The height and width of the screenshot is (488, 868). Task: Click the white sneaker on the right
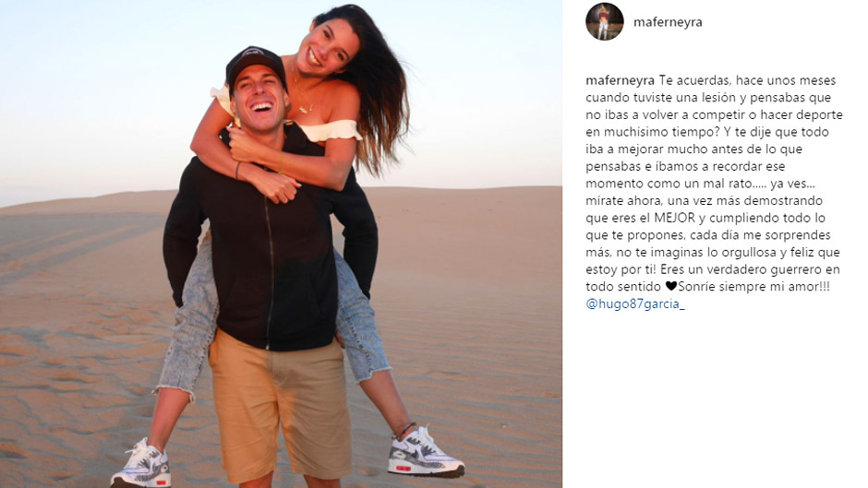coord(424,453)
